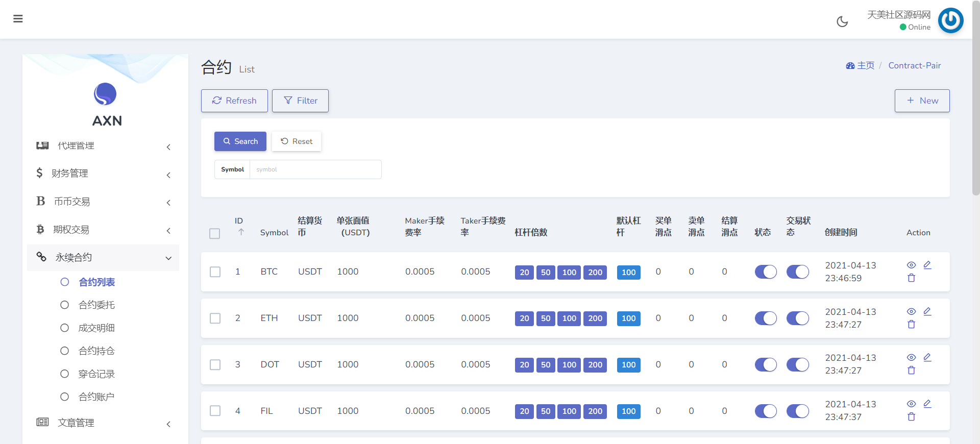Check the select-all header checkbox
980x444 pixels.
215,233
